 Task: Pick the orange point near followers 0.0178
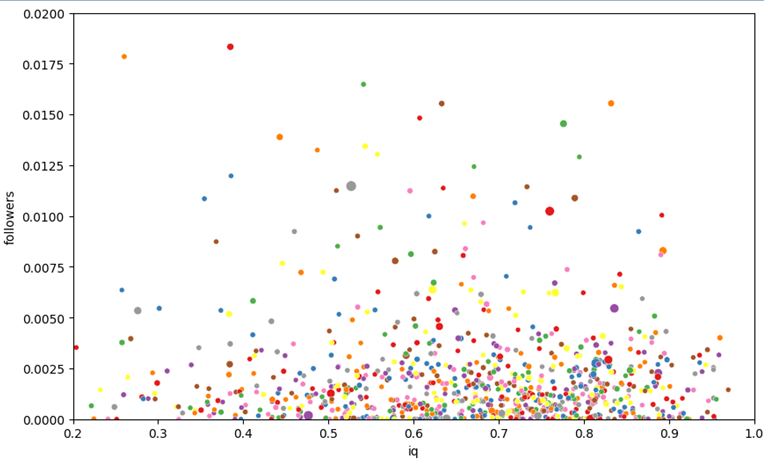coord(124,57)
